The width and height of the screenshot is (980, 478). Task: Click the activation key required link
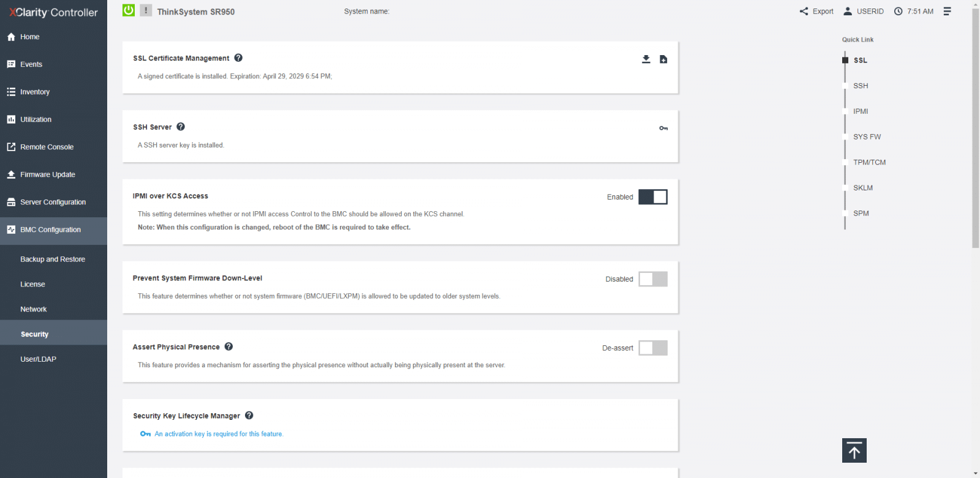219,434
